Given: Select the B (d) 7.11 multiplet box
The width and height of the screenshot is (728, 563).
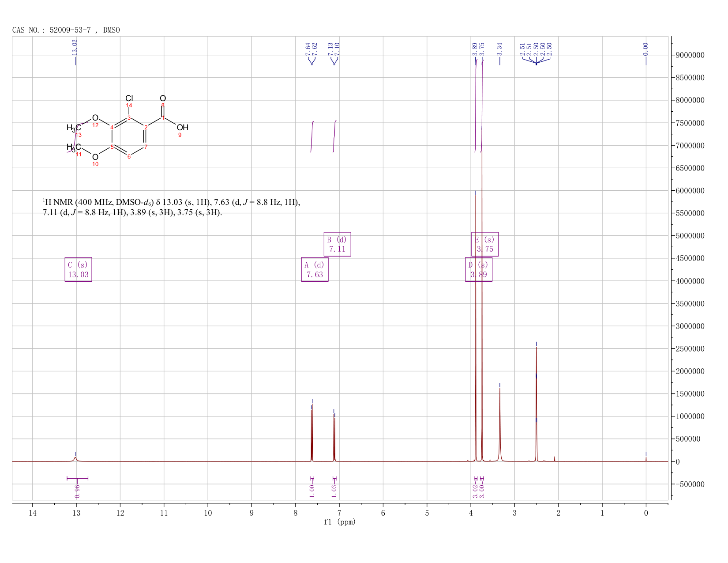Looking at the screenshot, I should click(x=337, y=244).
